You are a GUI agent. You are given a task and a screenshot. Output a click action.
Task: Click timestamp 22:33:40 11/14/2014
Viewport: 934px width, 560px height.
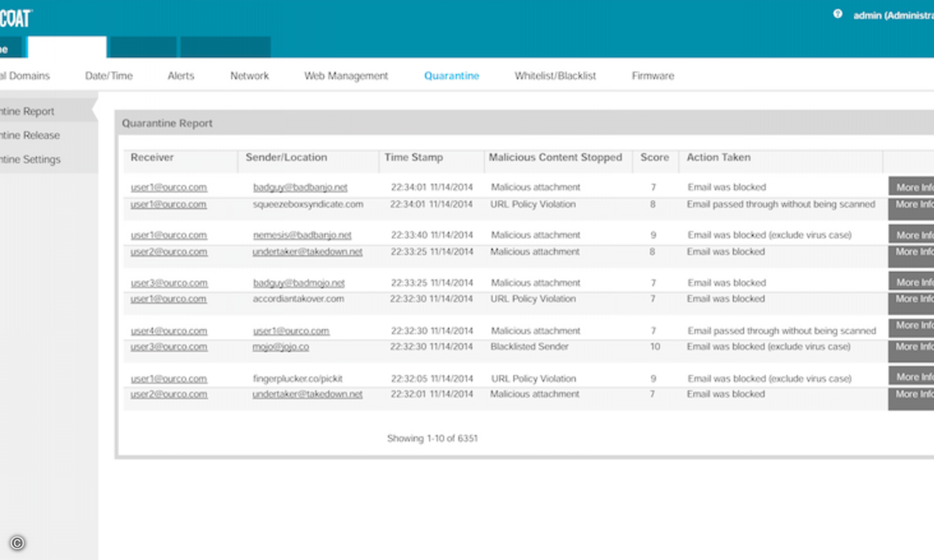[x=431, y=235]
